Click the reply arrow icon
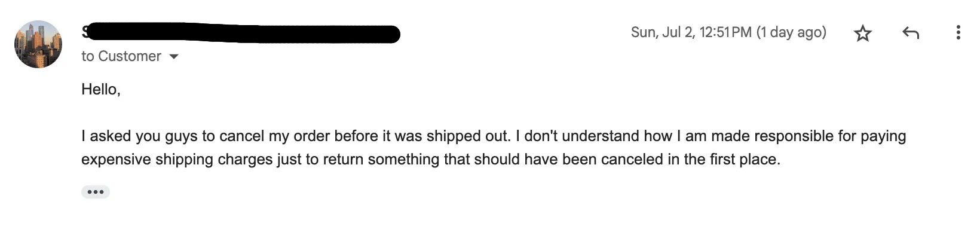Screen dimensions: 980x232 [910, 33]
